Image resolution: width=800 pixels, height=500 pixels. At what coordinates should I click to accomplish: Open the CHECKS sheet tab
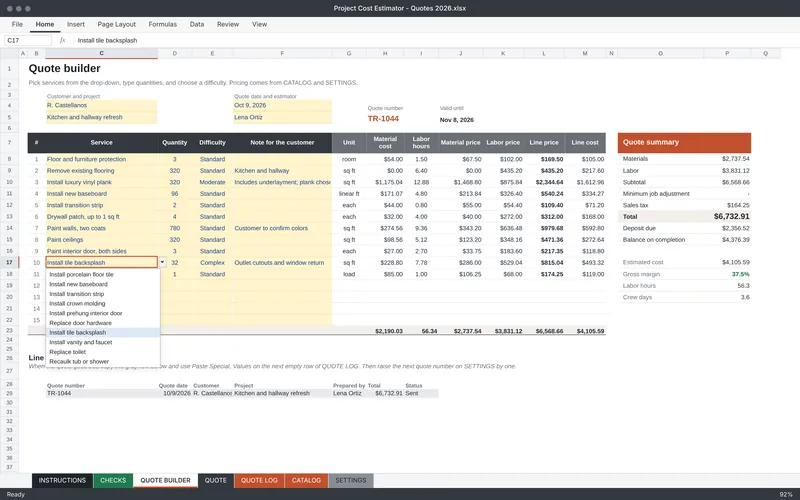tap(113, 480)
